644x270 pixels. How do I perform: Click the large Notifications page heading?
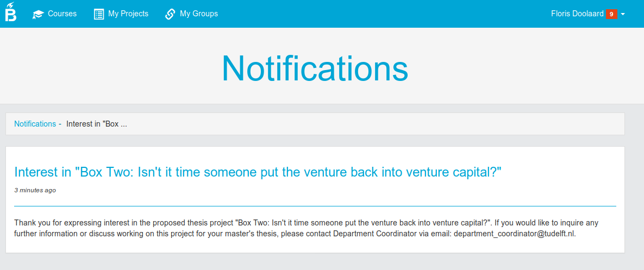pos(315,68)
